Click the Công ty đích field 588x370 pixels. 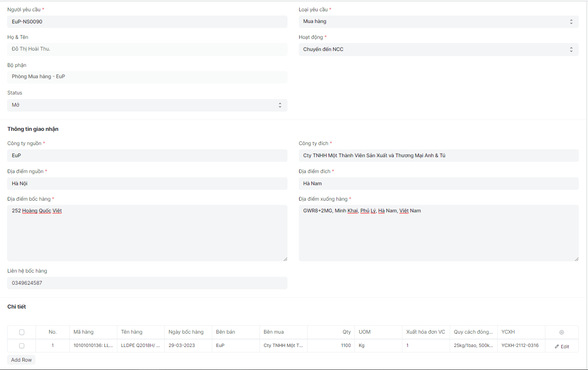tap(438, 156)
